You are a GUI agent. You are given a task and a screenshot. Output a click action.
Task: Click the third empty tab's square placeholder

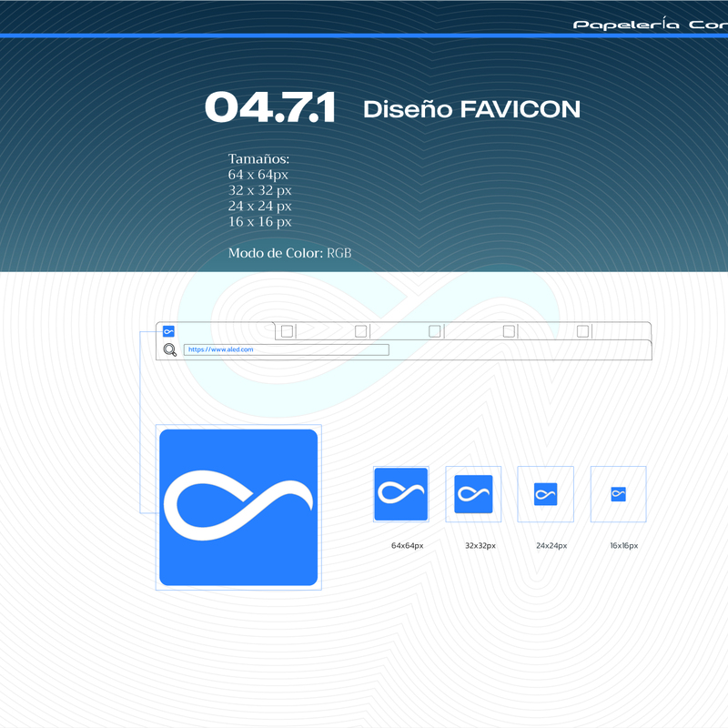point(435,331)
